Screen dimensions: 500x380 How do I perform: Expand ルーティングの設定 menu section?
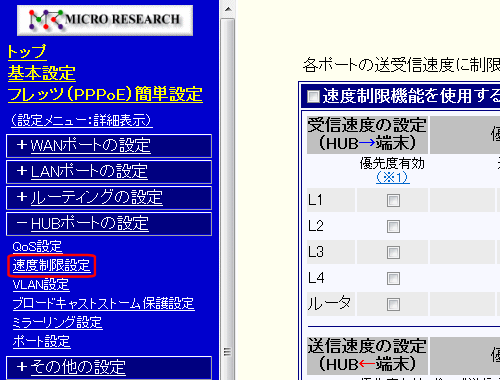tap(97, 197)
